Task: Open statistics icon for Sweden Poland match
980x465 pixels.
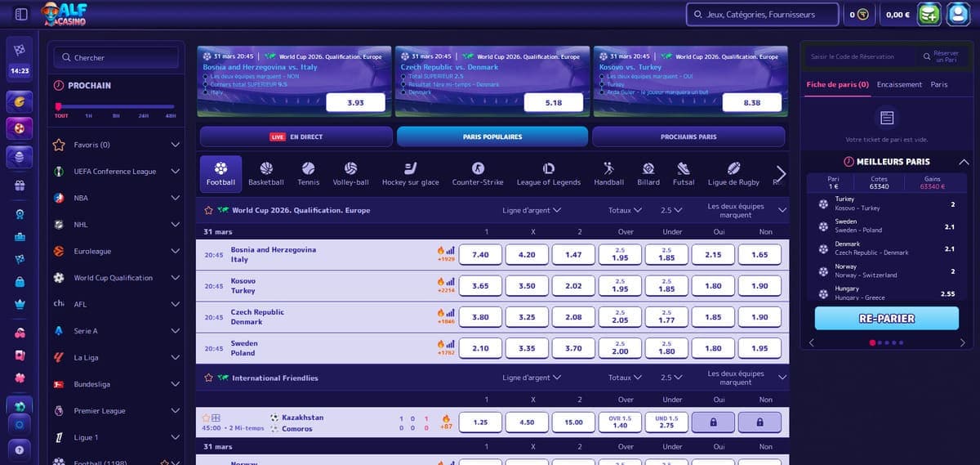Action: [450, 344]
